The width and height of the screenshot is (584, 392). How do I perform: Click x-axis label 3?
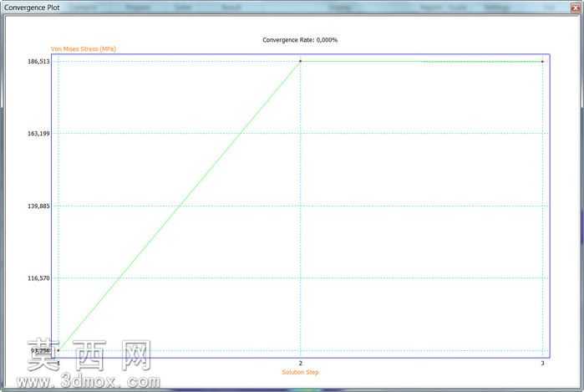[x=543, y=363]
